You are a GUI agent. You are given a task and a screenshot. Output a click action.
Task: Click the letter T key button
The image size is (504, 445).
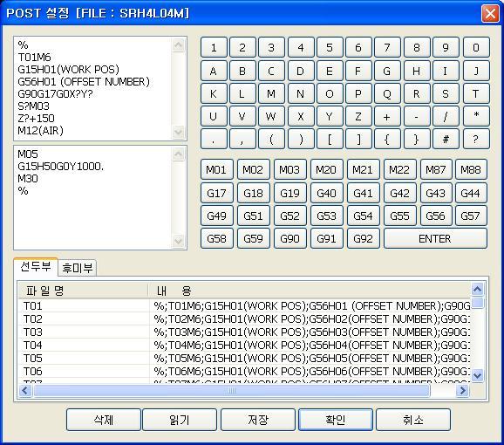476,93
